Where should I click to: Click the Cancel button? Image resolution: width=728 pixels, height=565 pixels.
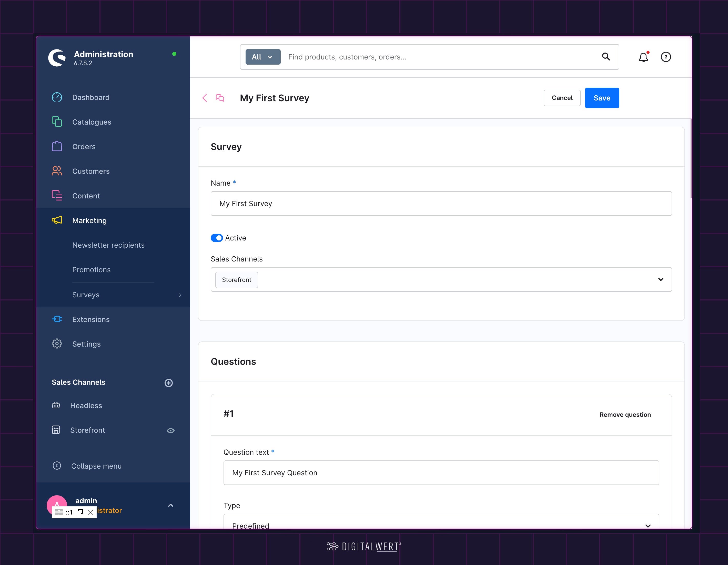click(x=562, y=98)
